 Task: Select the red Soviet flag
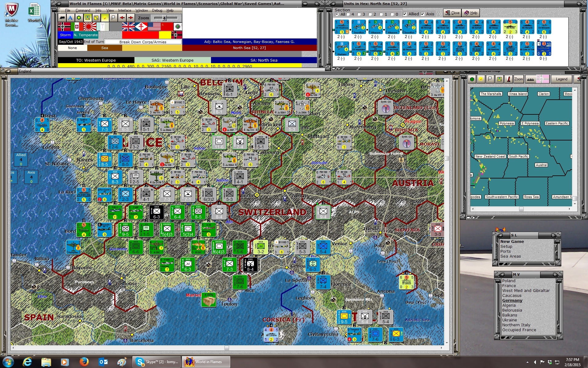167,27
